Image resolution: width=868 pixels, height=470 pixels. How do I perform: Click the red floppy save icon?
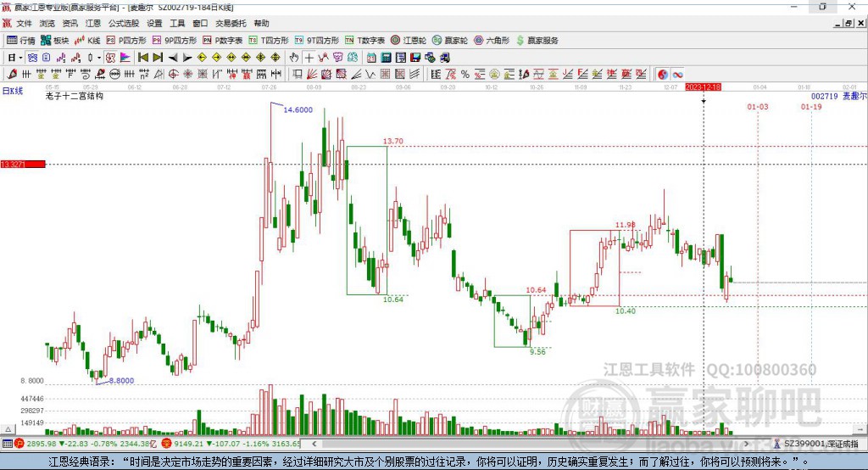click(x=415, y=58)
